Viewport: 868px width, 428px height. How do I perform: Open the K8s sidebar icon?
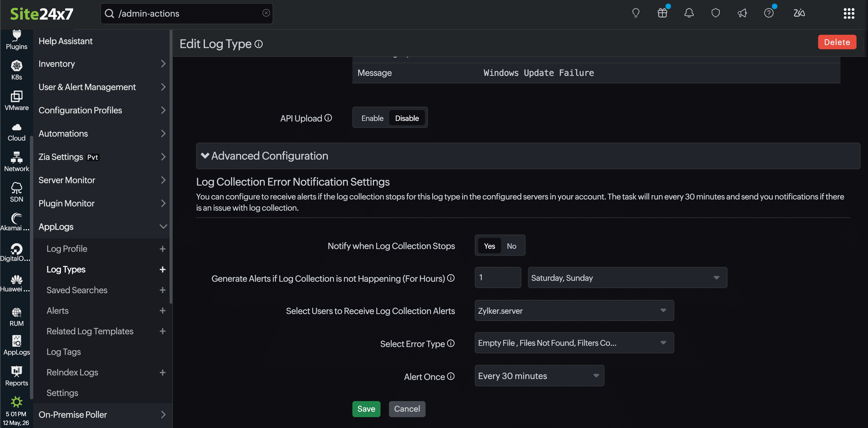(17, 70)
